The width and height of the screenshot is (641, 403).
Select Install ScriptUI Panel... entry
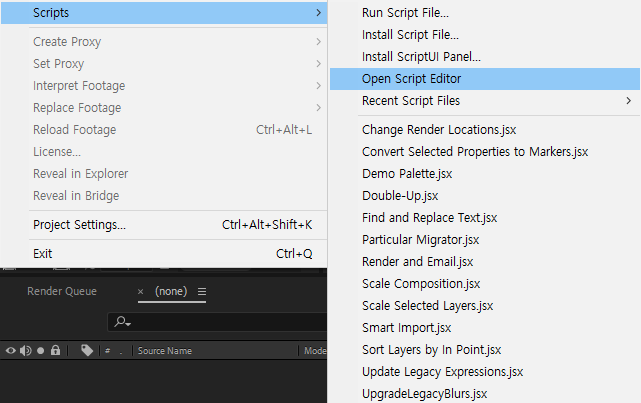click(485, 57)
